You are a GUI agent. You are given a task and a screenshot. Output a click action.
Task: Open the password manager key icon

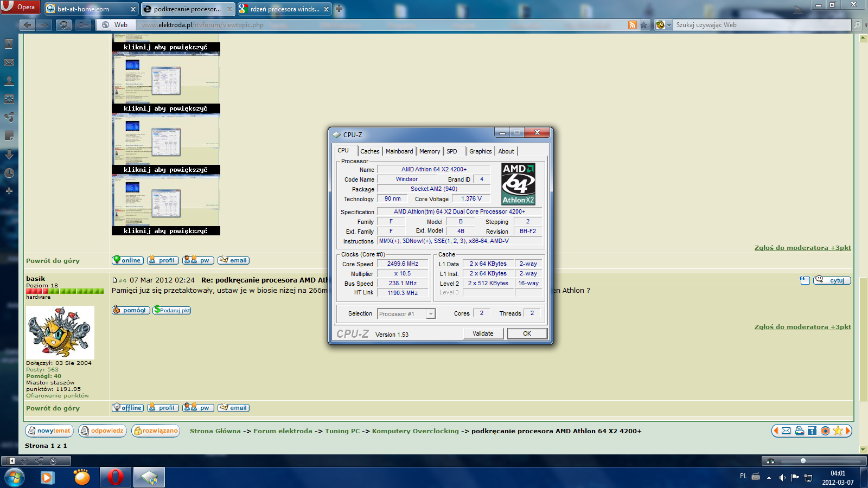click(83, 25)
